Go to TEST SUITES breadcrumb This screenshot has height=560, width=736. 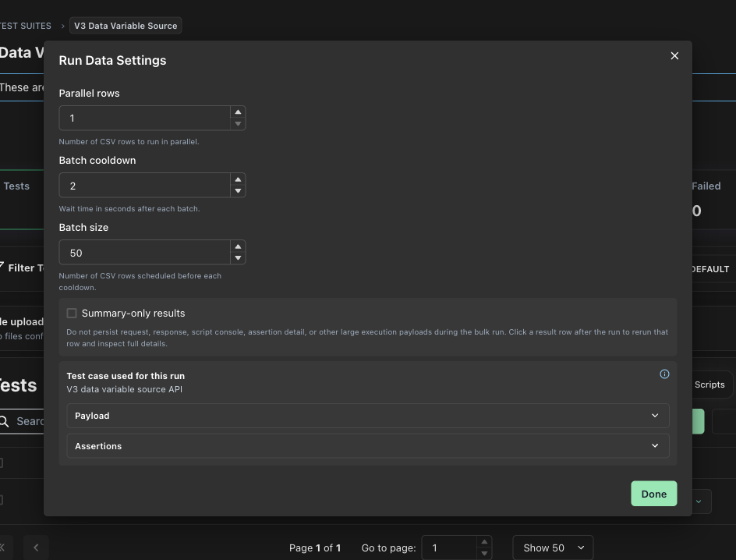[x=26, y=26]
